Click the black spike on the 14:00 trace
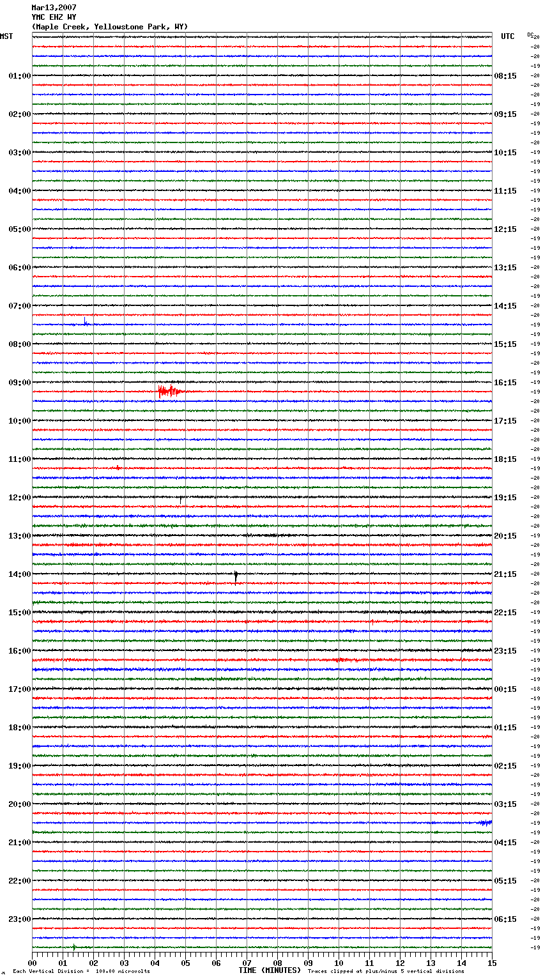Viewport: 543px width, 980px height. tap(236, 576)
